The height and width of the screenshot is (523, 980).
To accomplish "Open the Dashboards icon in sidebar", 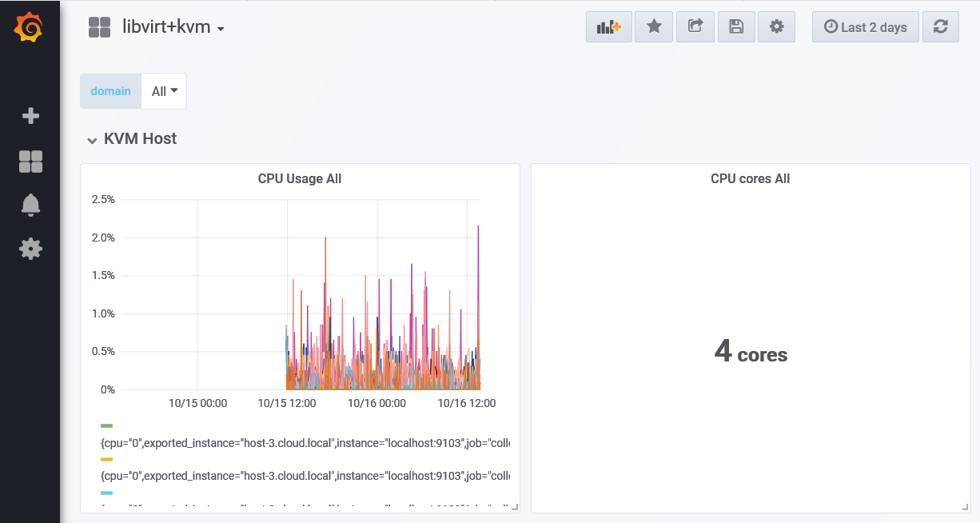I will (x=30, y=162).
